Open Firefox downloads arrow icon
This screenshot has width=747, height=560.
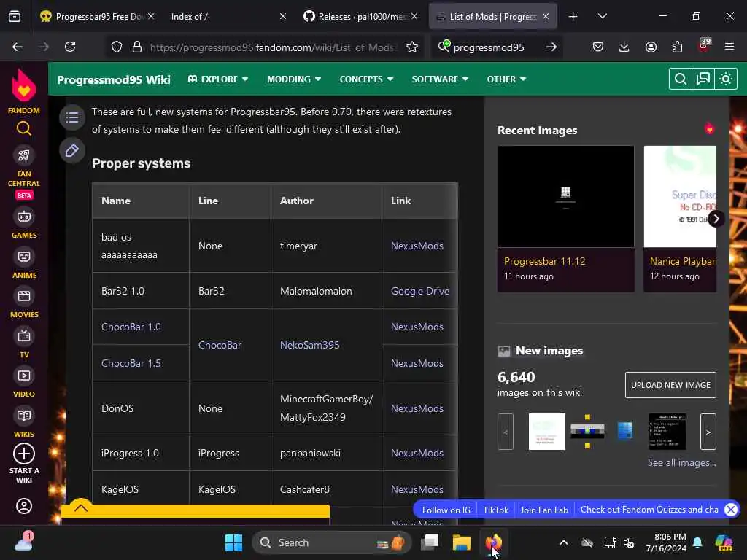click(x=624, y=47)
